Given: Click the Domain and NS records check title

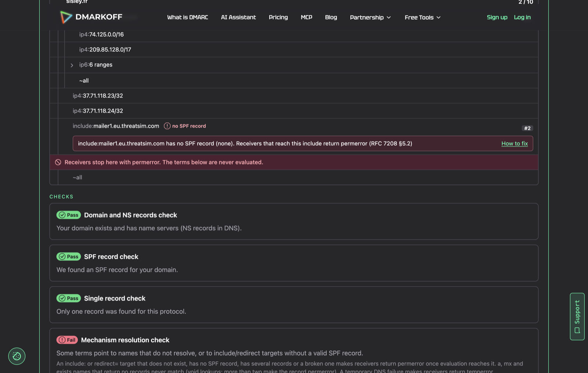Looking at the screenshot, I should point(130,215).
